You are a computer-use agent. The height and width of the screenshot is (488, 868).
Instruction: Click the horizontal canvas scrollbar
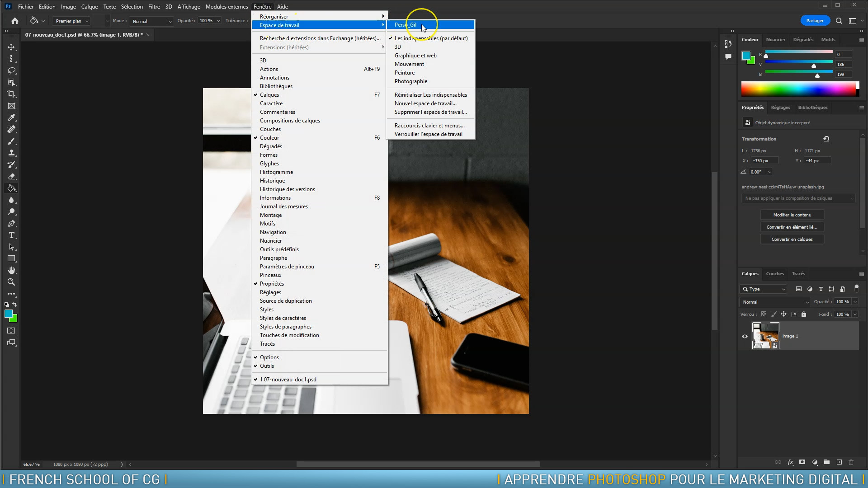pyautogui.click(x=418, y=465)
